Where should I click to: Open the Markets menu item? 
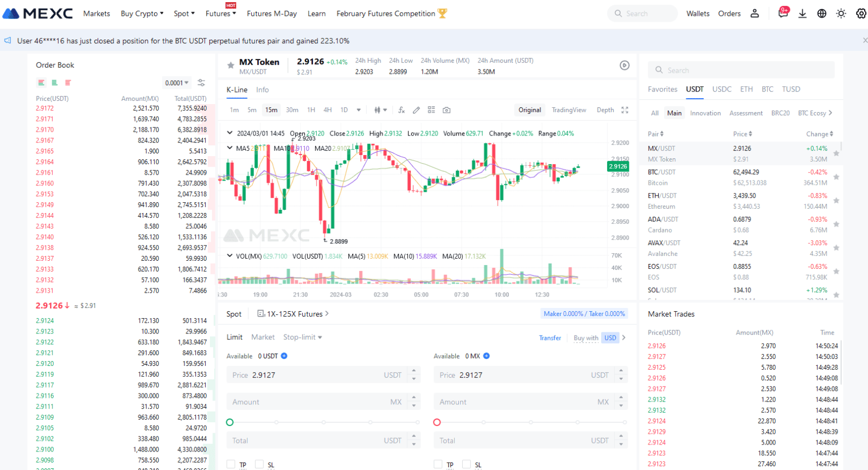(x=97, y=14)
